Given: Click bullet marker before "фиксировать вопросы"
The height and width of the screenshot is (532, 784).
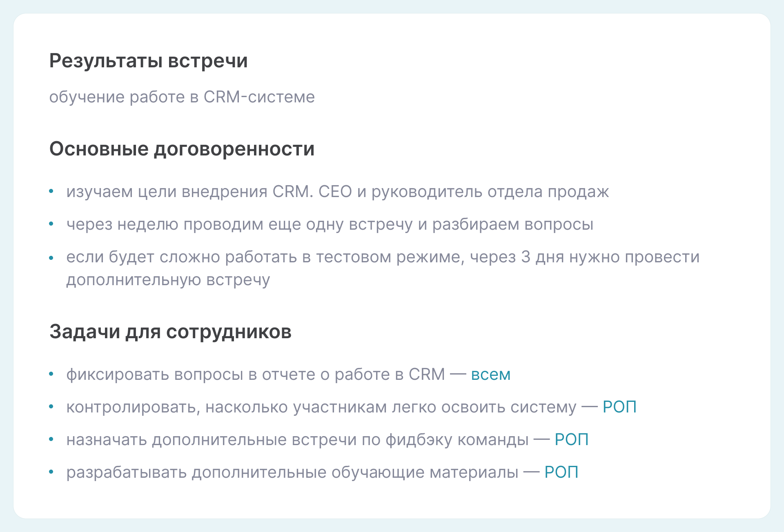Looking at the screenshot, I should [x=51, y=374].
